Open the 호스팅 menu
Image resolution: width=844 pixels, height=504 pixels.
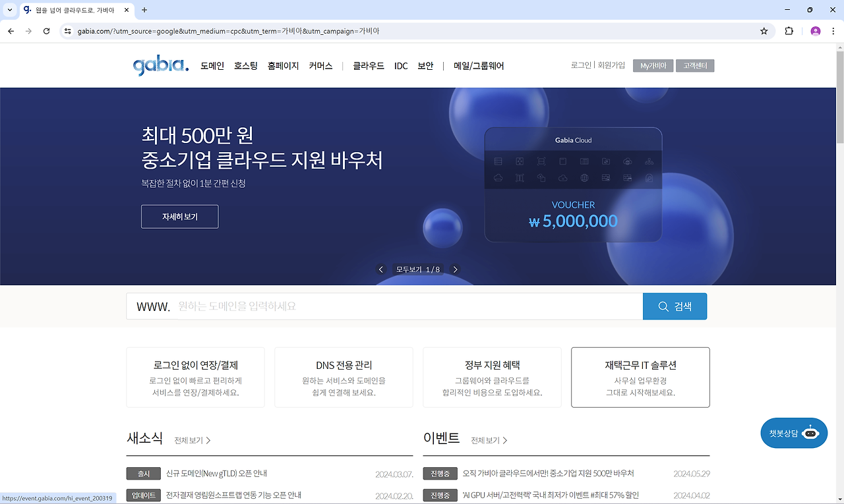tap(246, 66)
